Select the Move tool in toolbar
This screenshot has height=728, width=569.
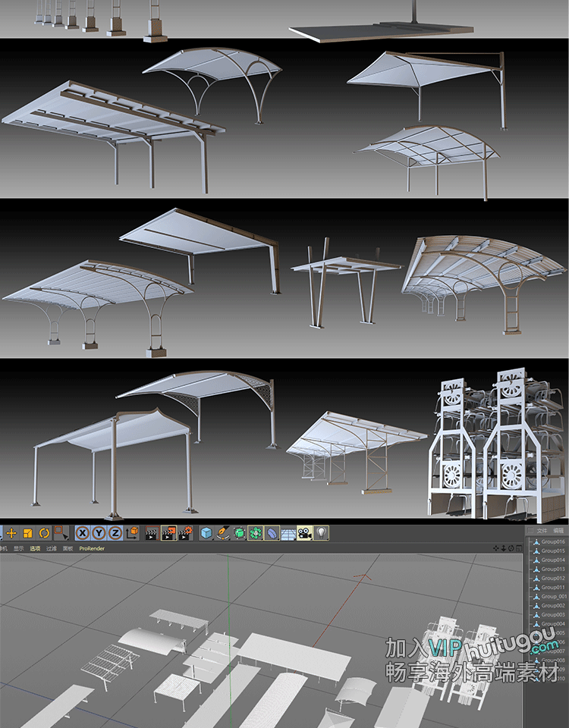coord(11,533)
